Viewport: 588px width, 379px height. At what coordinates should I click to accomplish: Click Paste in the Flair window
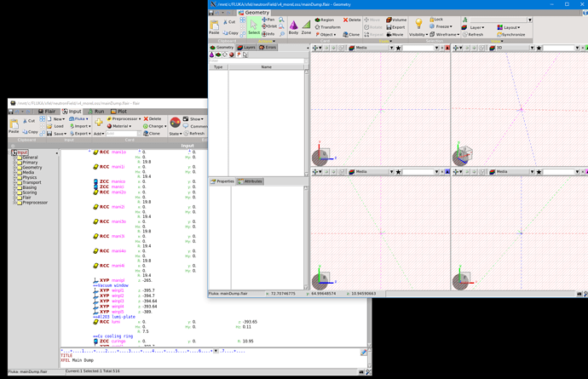click(14, 125)
